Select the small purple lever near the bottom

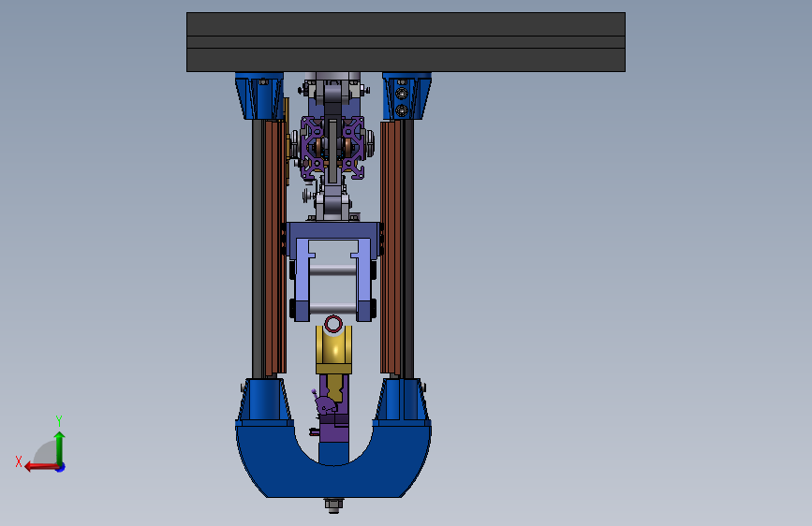click(x=322, y=402)
